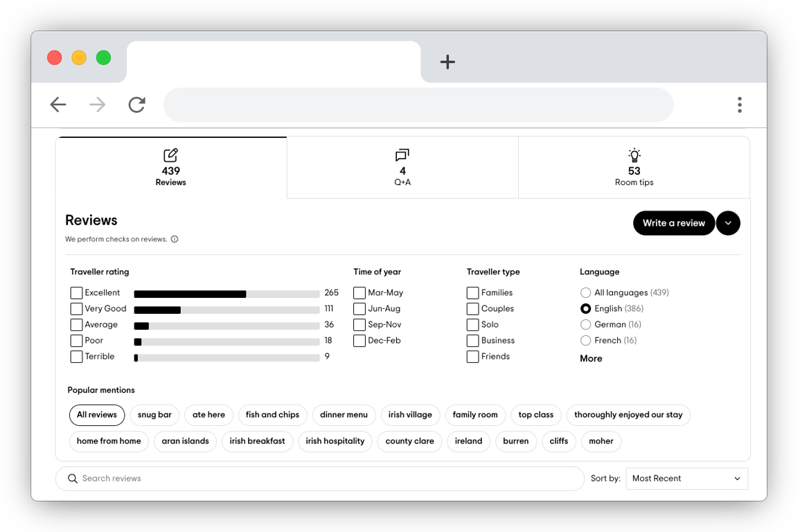Filter by thoroughly enjoyed our stay mention
This screenshot has height=532, width=798.
point(628,415)
